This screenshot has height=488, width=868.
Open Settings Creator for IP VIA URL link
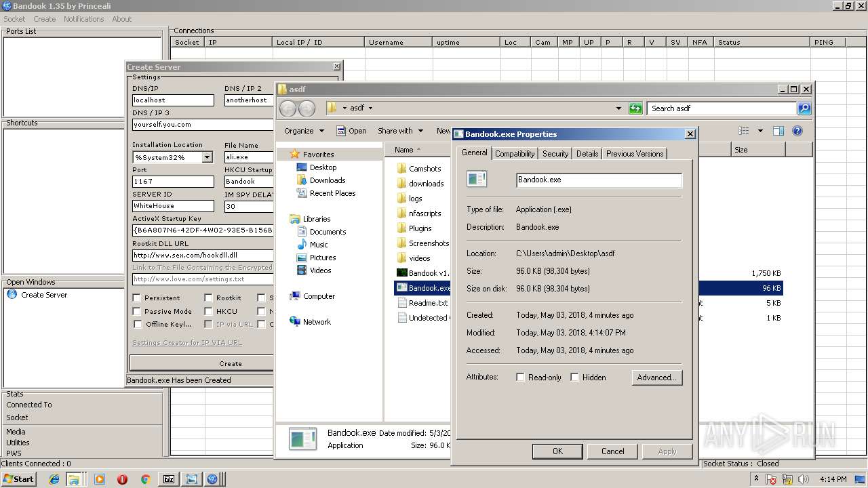(187, 343)
